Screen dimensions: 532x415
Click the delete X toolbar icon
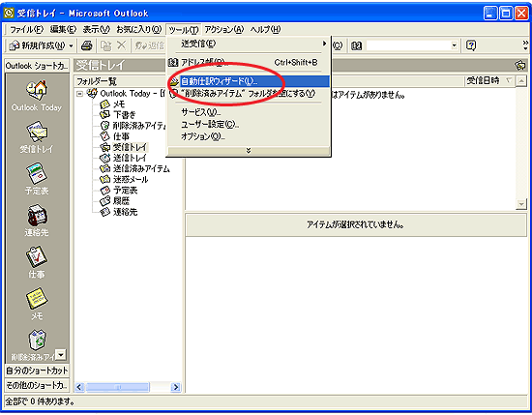tap(122, 45)
